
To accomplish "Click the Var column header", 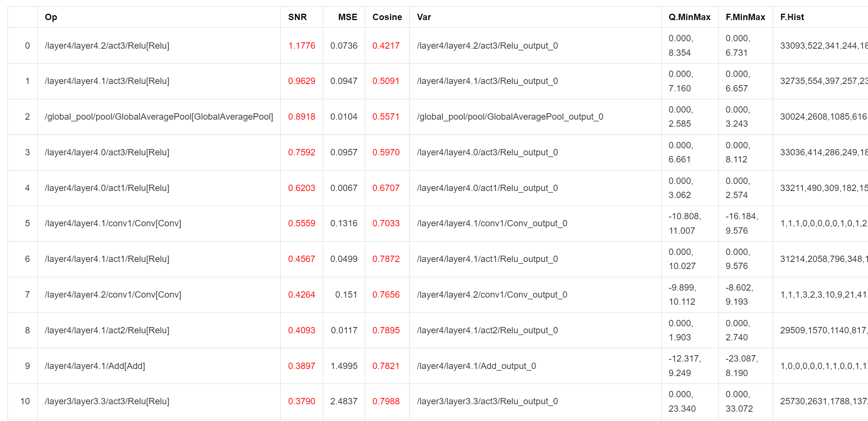I will coord(424,17).
